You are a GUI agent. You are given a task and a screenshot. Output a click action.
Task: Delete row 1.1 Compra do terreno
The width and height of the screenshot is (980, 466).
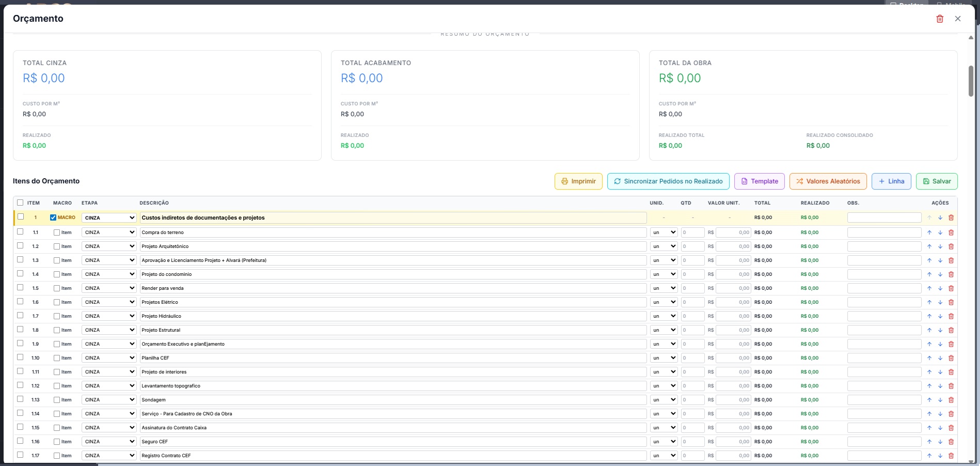click(951, 232)
